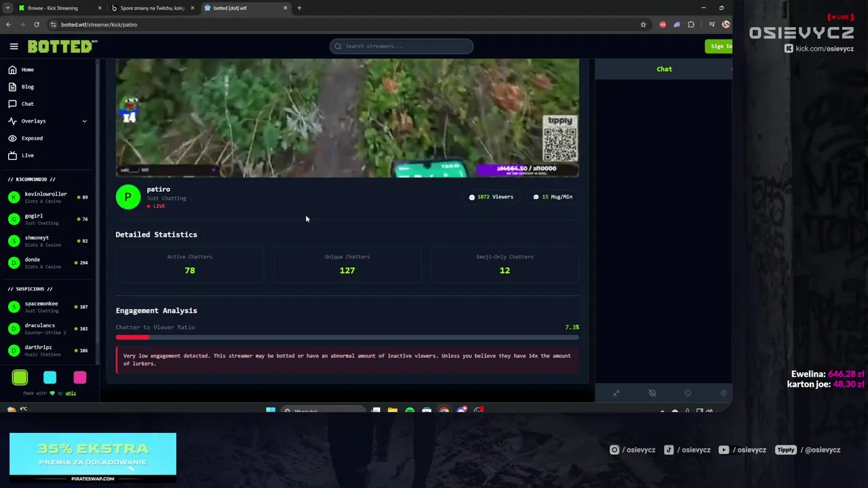
Task: Open the Chrome profile avatar
Action: click(x=726, y=24)
